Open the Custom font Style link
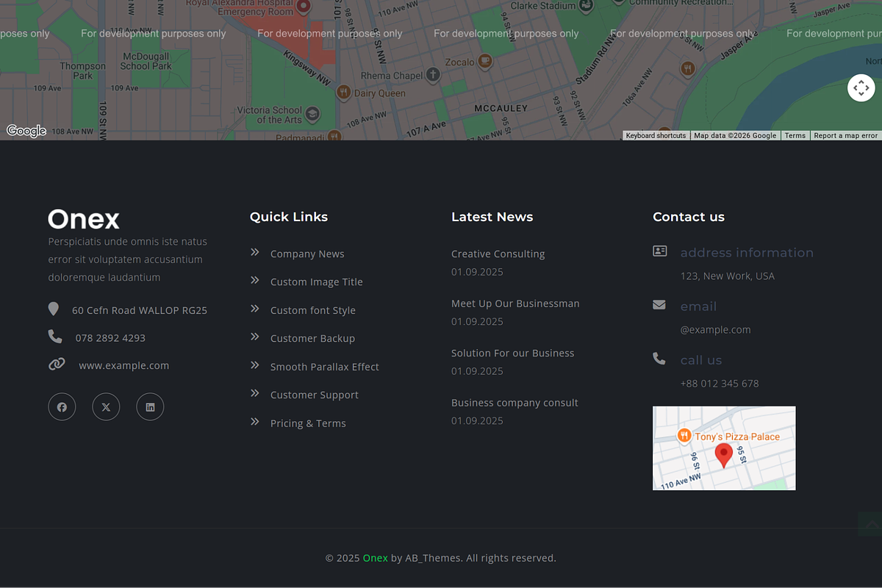Viewport: 882px width, 588px height. point(313,310)
